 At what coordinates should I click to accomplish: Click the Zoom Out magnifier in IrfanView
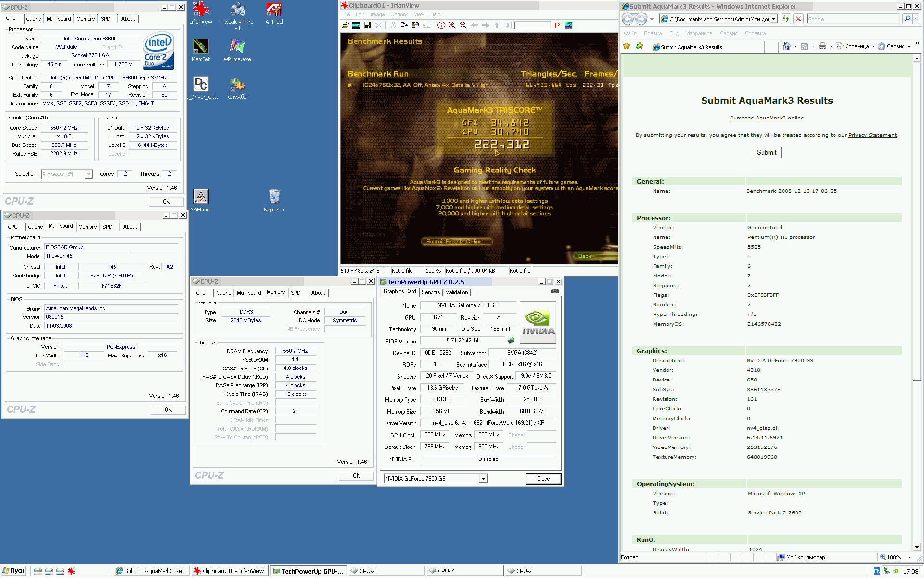coord(463,26)
